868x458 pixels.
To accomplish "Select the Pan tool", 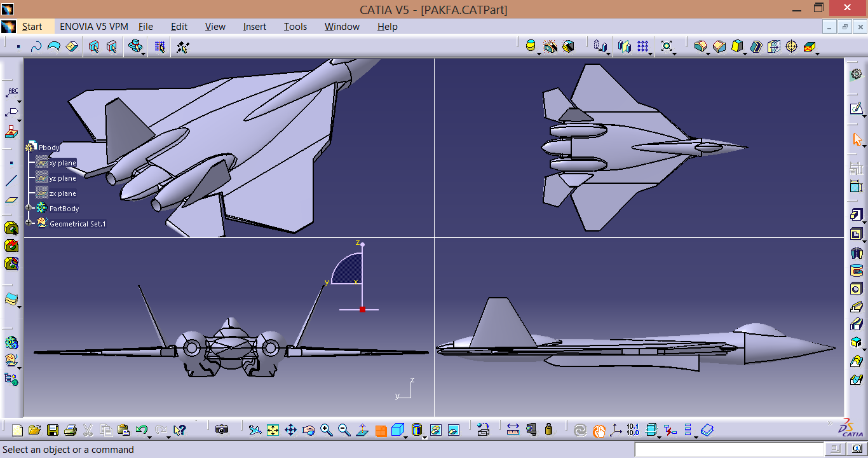I will coord(290,430).
